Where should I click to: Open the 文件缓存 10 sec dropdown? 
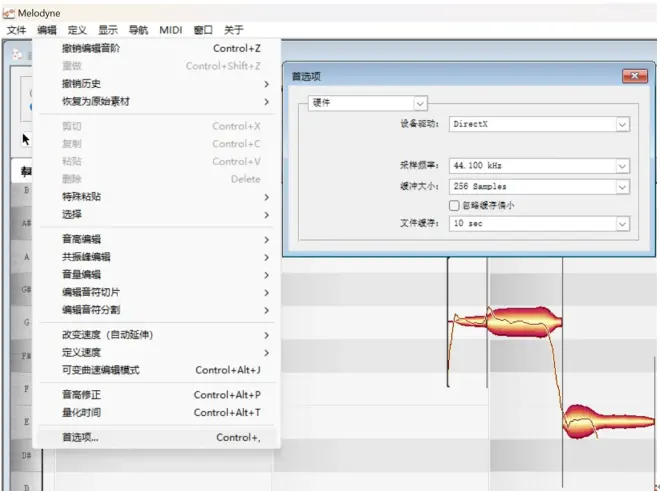point(539,224)
